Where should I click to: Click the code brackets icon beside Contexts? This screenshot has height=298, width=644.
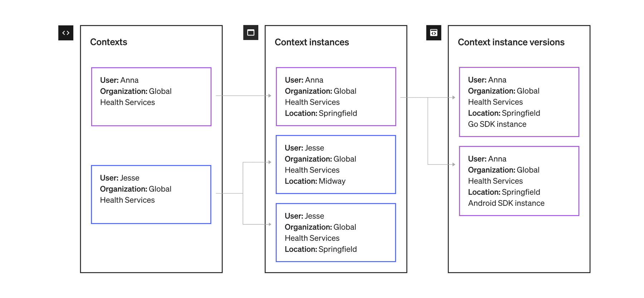(66, 33)
